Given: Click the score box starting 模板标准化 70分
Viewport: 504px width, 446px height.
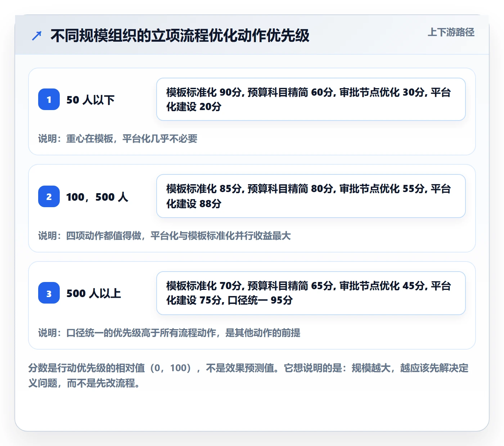Looking at the screenshot, I should [x=311, y=293].
